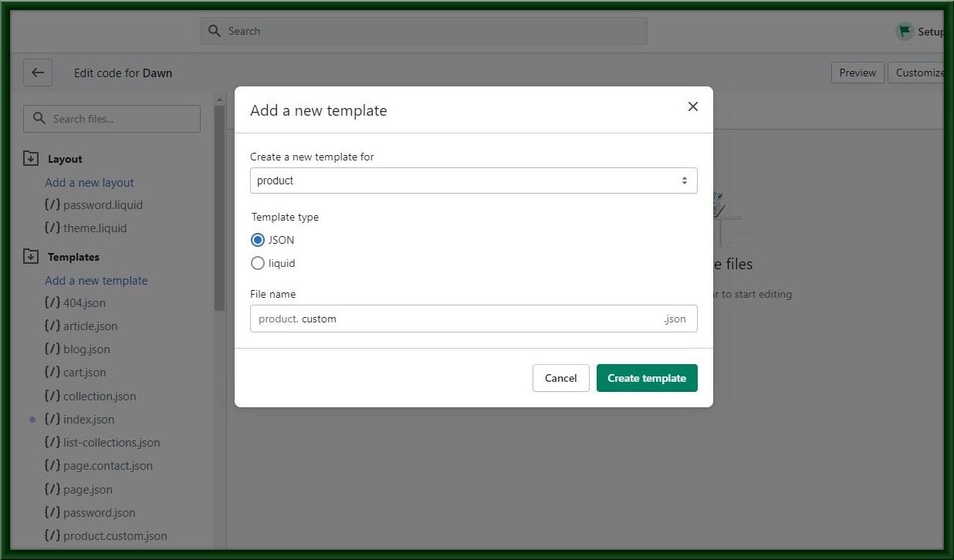Collapse the Layout folder icon

(31, 159)
